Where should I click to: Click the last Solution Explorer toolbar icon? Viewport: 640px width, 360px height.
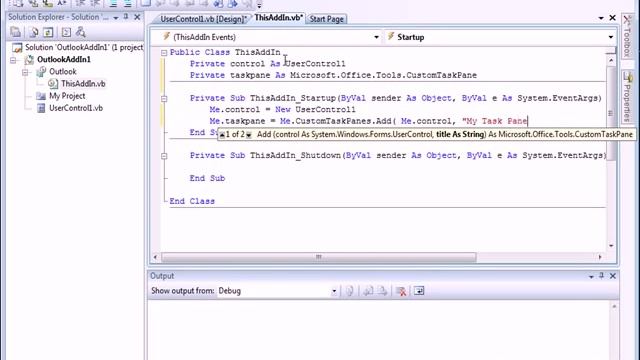tap(80, 32)
